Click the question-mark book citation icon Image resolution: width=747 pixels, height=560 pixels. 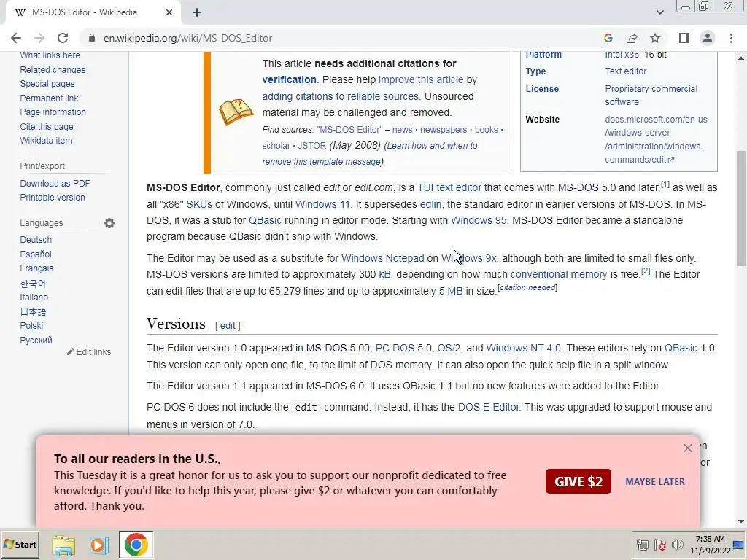tap(236, 112)
